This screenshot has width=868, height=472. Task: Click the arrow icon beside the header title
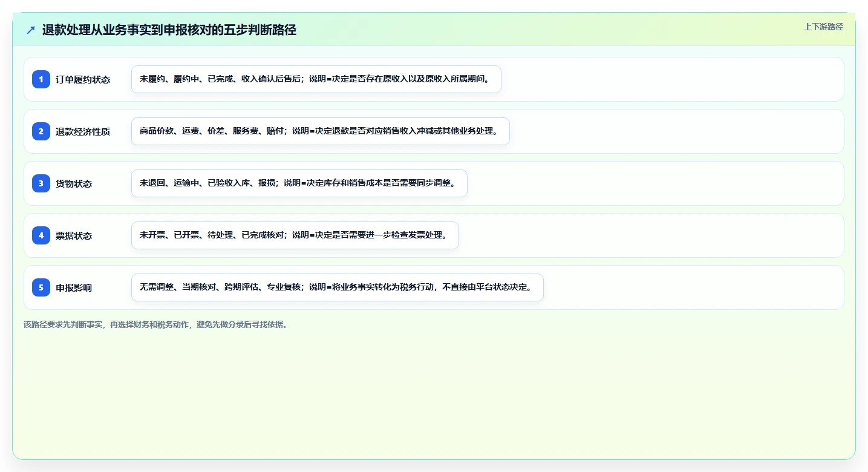pyautogui.click(x=31, y=30)
